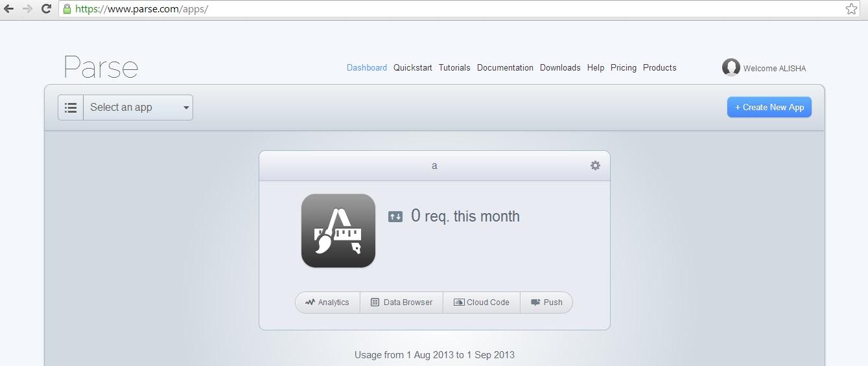
Task: Click the Welcome ALISHA account link
Action: pos(775,68)
